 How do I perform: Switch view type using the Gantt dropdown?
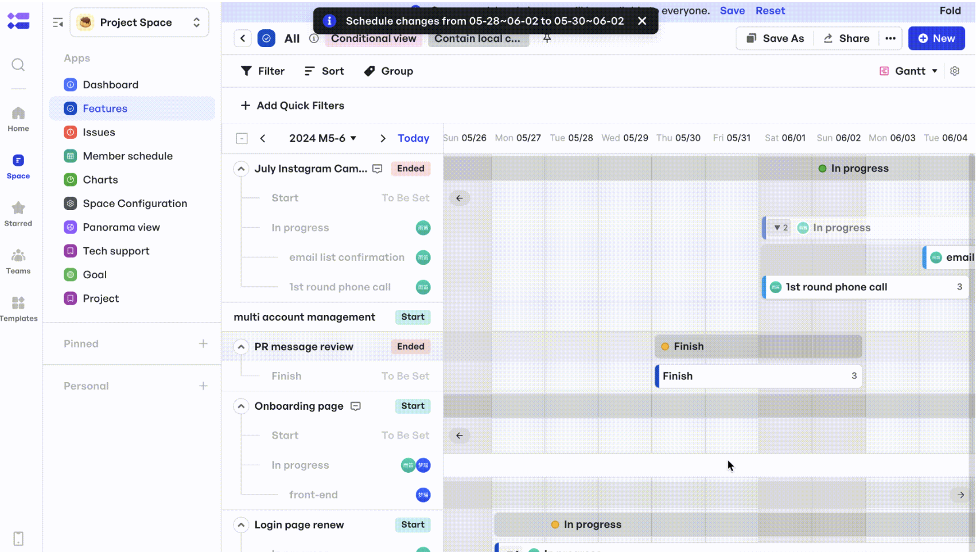[909, 71]
